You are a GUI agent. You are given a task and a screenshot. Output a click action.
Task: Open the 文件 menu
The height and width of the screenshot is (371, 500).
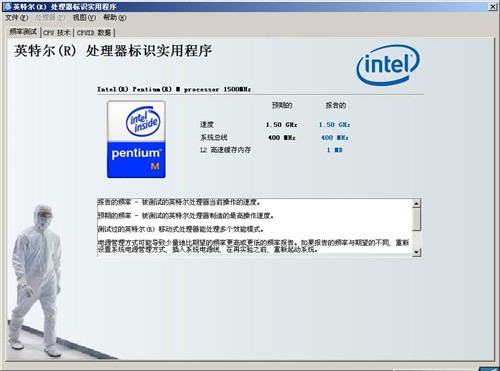(16, 17)
